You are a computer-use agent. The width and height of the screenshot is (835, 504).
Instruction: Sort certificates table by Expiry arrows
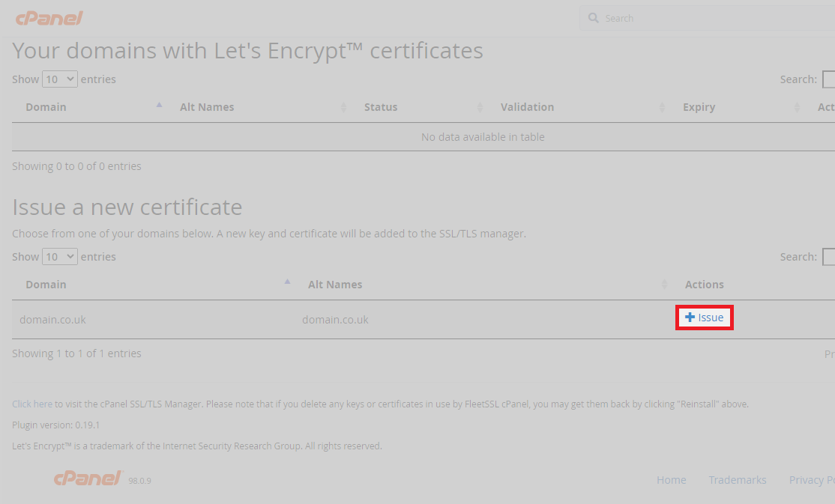tap(797, 107)
